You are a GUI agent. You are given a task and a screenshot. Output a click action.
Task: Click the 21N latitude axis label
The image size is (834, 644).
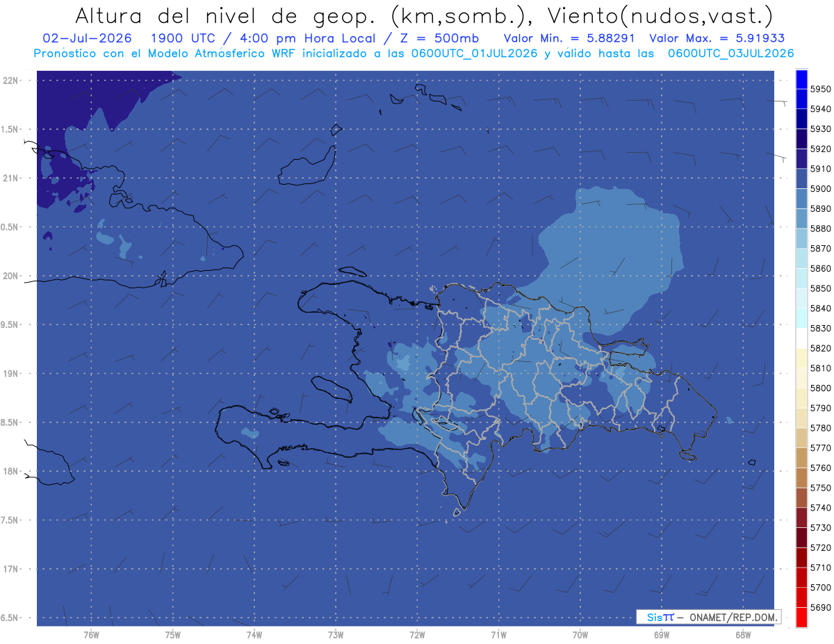point(10,178)
